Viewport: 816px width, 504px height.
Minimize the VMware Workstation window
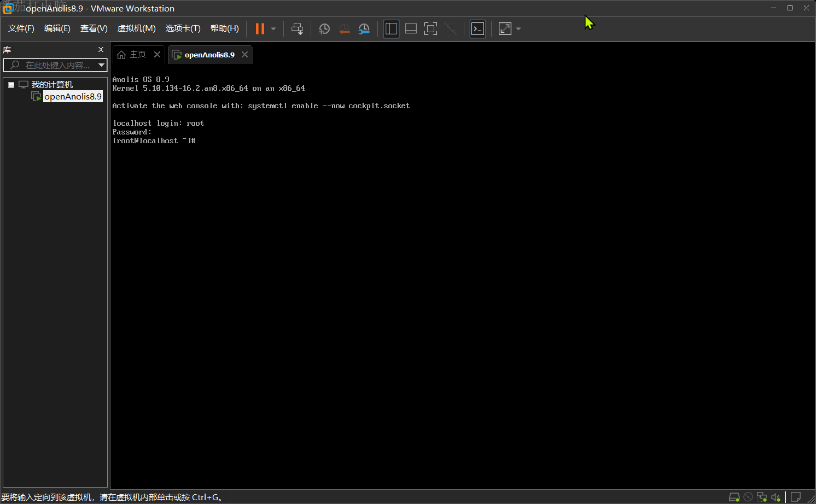click(x=773, y=8)
